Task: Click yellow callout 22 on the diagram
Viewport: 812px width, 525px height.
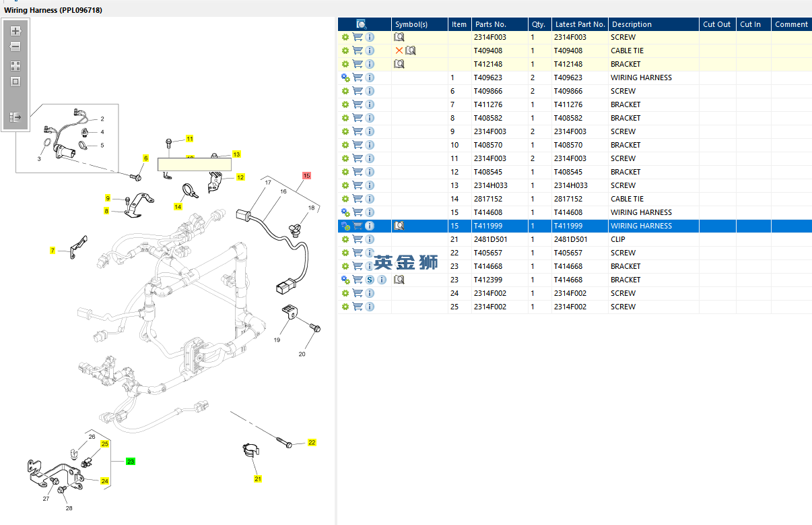Action: [312, 443]
